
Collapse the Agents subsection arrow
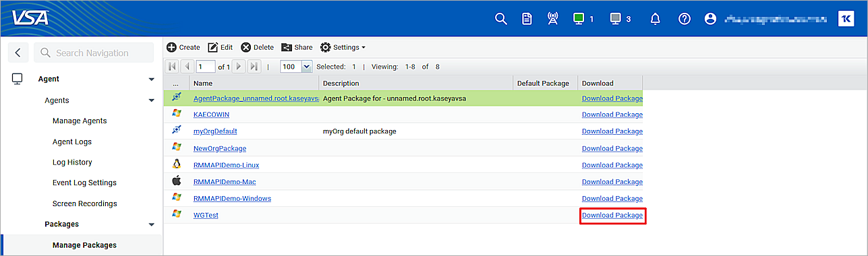pyautogui.click(x=151, y=100)
